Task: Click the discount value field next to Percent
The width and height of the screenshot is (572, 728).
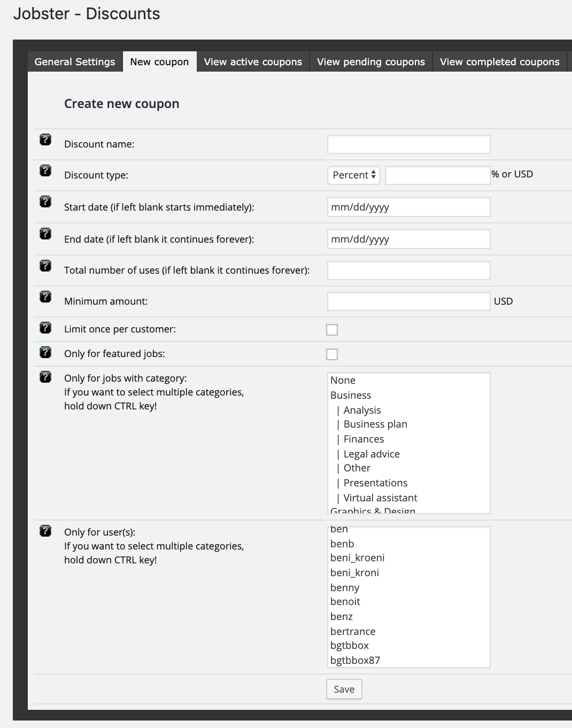Action: pos(438,175)
